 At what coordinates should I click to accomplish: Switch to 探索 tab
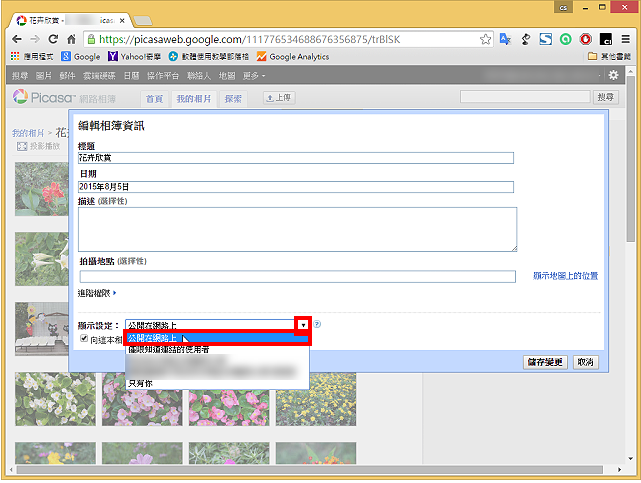point(233,98)
